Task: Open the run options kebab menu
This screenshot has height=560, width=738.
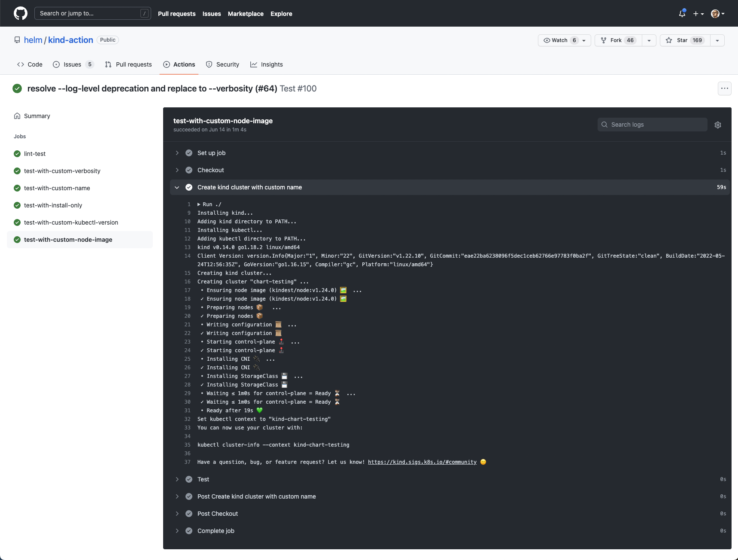Action: (x=724, y=88)
